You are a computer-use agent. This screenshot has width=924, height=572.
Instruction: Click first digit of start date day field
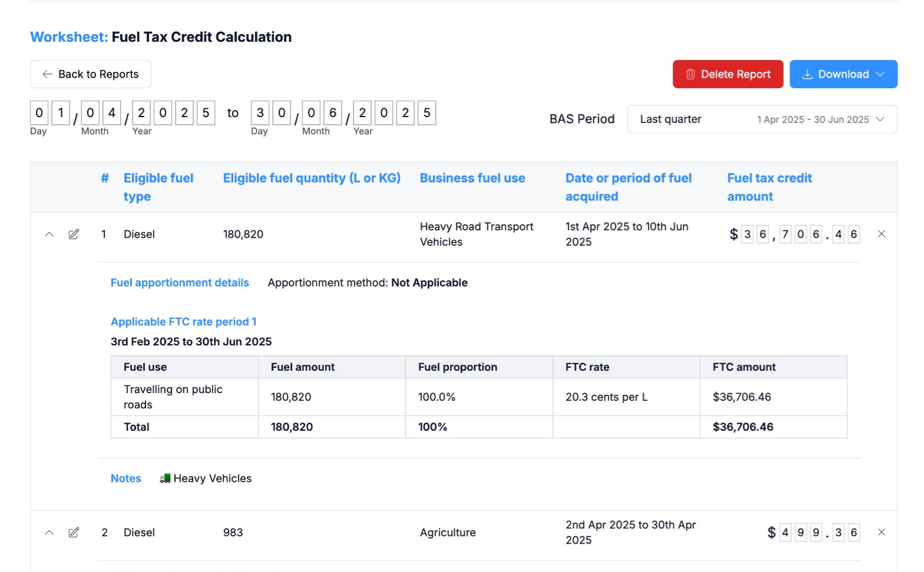pyautogui.click(x=39, y=113)
